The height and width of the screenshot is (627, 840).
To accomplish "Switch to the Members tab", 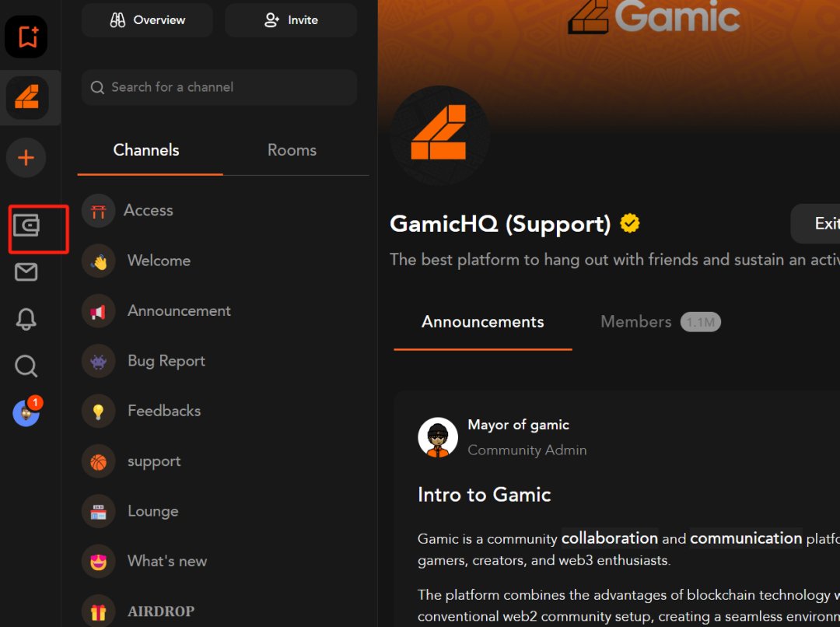I will (660, 321).
